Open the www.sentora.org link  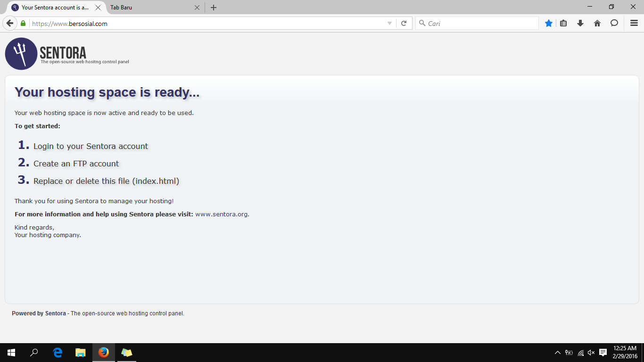[x=222, y=214]
